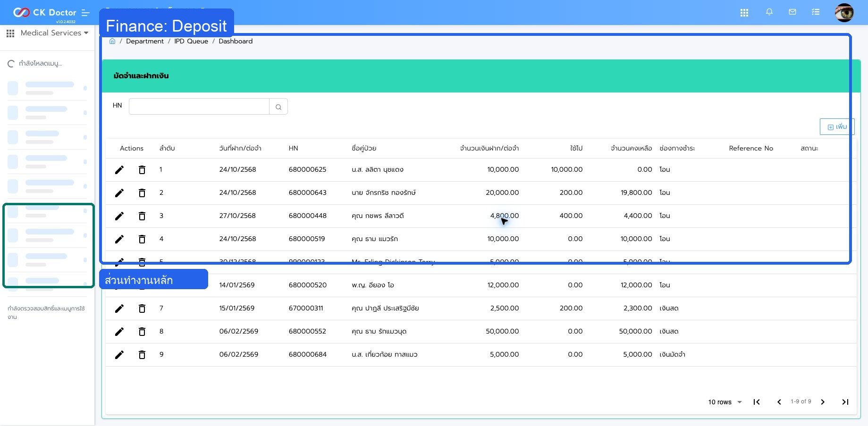Select patient name พ.ญ. อัยอง โอ
Image resolution: width=868 pixels, height=426 pixels.
pos(373,285)
